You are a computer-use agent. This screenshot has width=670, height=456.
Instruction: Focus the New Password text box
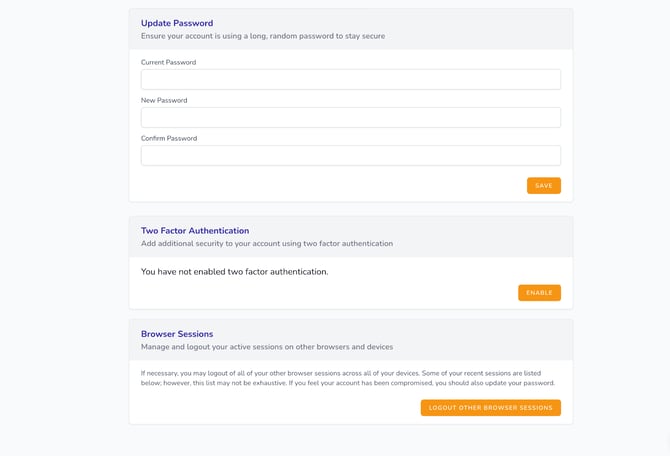click(350, 117)
